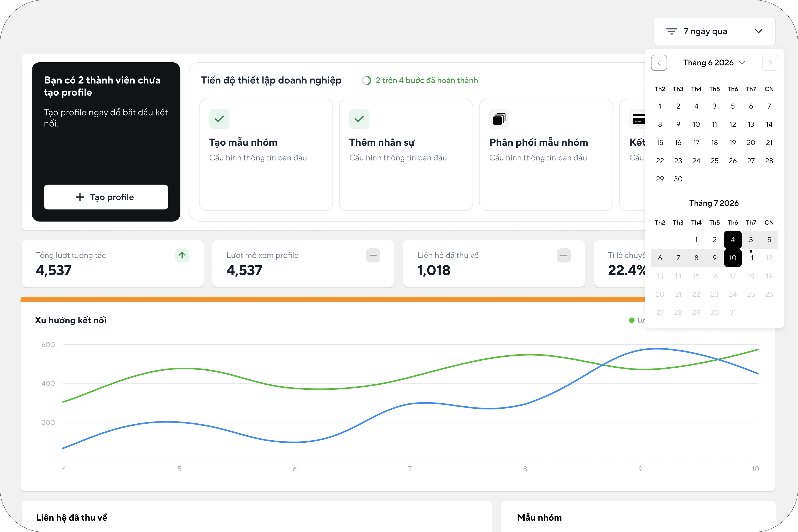Select the Tổng lượt tương tác stat card
798x532 pixels.
pos(113,264)
